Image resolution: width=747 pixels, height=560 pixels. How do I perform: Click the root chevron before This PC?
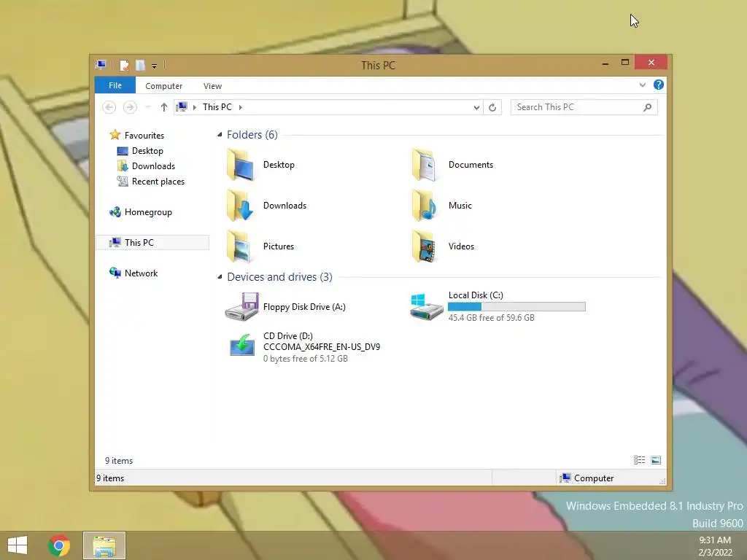click(x=194, y=108)
